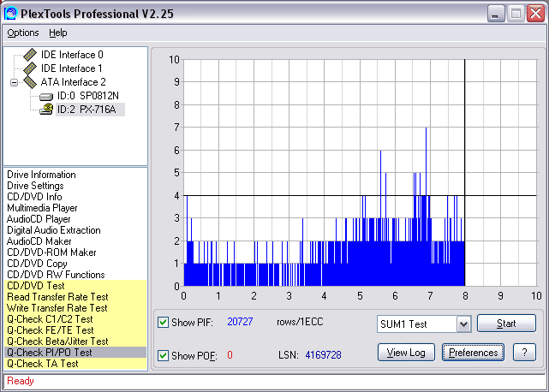The image size is (549, 392).
Task: Open Read Transfer Rate Test
Action: pos(57,297)
